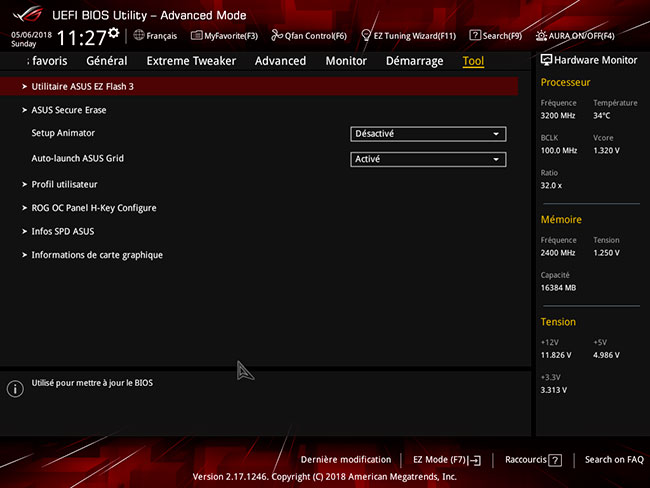Expand the ASUS Secure Erase entry
Viewport: 650px width, 488px height.
click(x=68, y=110)
